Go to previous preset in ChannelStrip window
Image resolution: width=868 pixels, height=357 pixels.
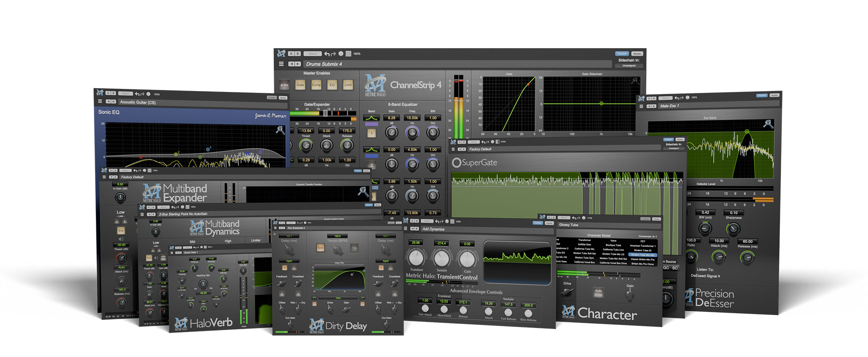(x=292, y=64)
